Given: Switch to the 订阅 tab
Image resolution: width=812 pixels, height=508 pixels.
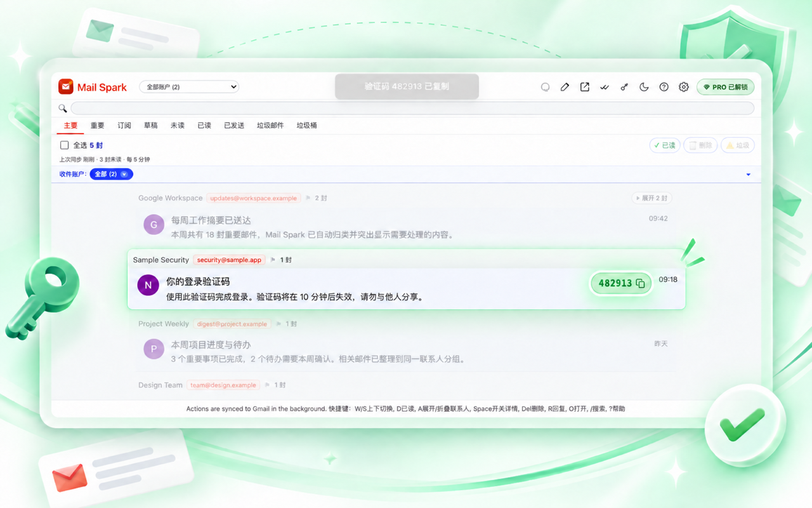Looking at the screenshot, I should (x=124, y=126).
